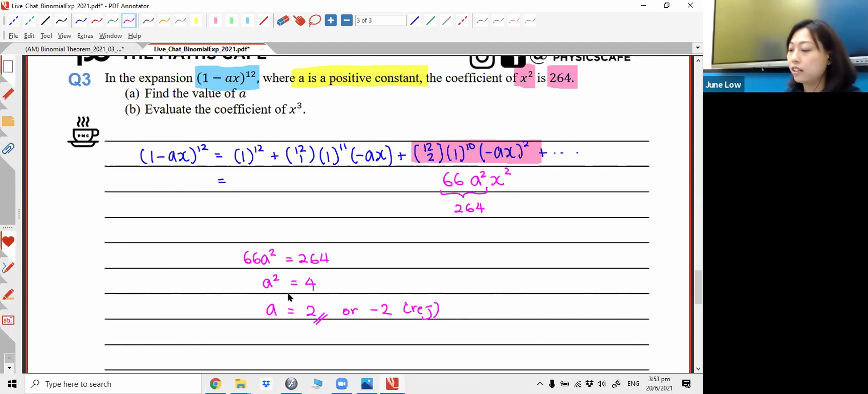Select the blue straight line after page box
Viewport: 868px width, 394px height.
[415, 21]
